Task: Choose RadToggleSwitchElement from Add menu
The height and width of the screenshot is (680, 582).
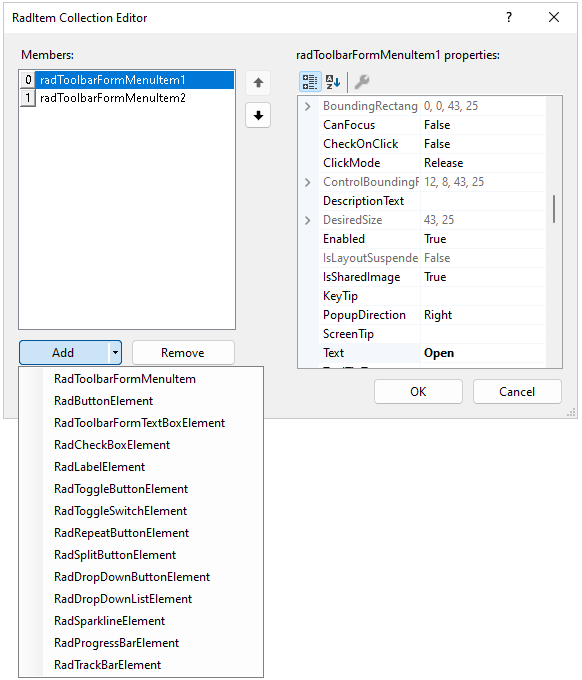Action: pyautogui.click(x=141, y=511)
